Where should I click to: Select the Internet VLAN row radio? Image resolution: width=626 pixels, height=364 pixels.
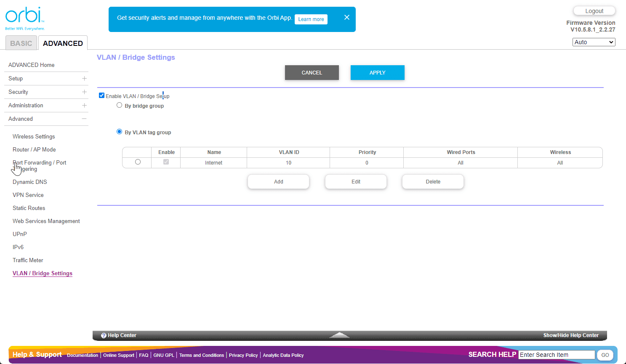click(x=138, y=162)
